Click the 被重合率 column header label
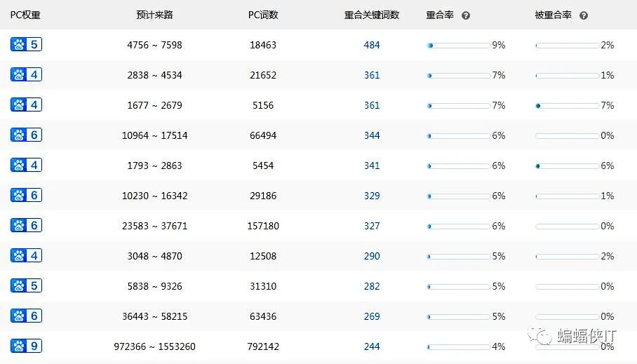 554,15
